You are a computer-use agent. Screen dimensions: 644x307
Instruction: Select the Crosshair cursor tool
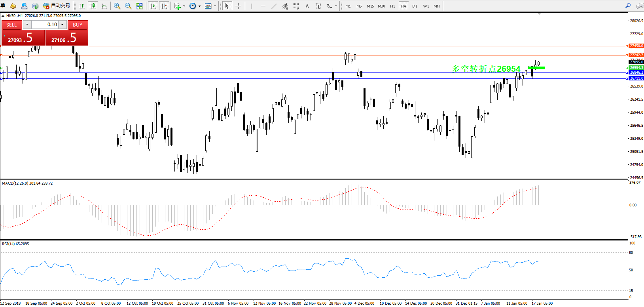(x=238, y=6)
